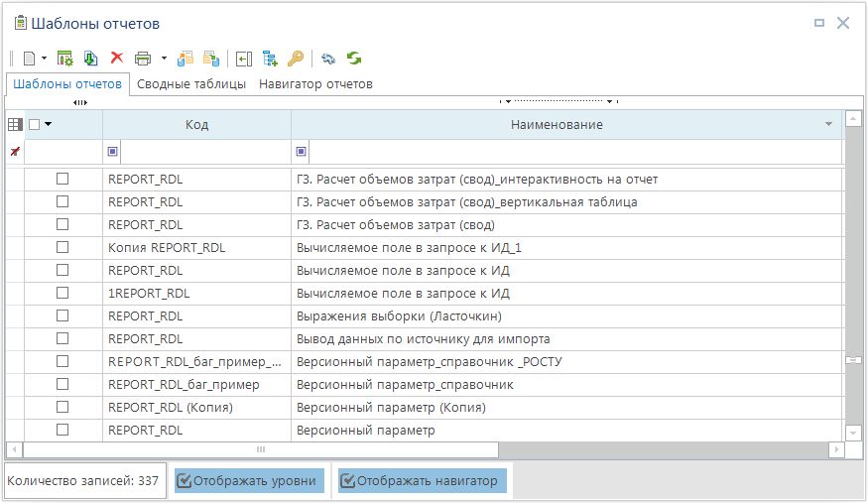The height and width of the screenshot is (503, 868).
Task: Tick checkbox for 'Выражения выборки (Ласточкин)' row
Action: [x=62, y=316]
